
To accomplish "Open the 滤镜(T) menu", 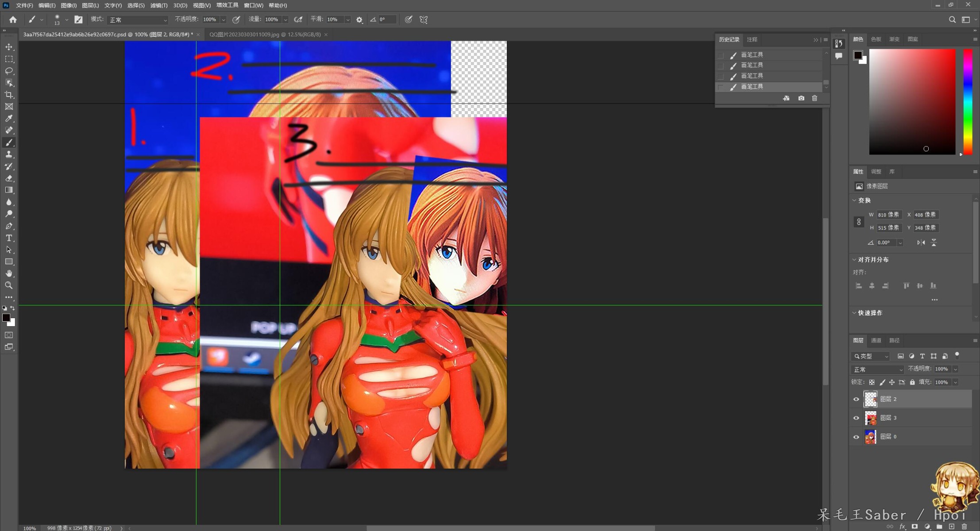I will point(158,5).
